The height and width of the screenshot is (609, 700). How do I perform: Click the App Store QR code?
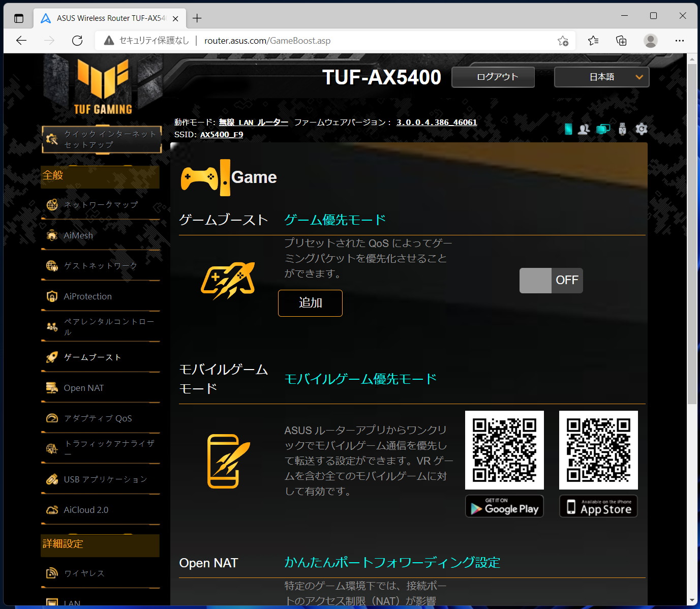pos(598,450)
